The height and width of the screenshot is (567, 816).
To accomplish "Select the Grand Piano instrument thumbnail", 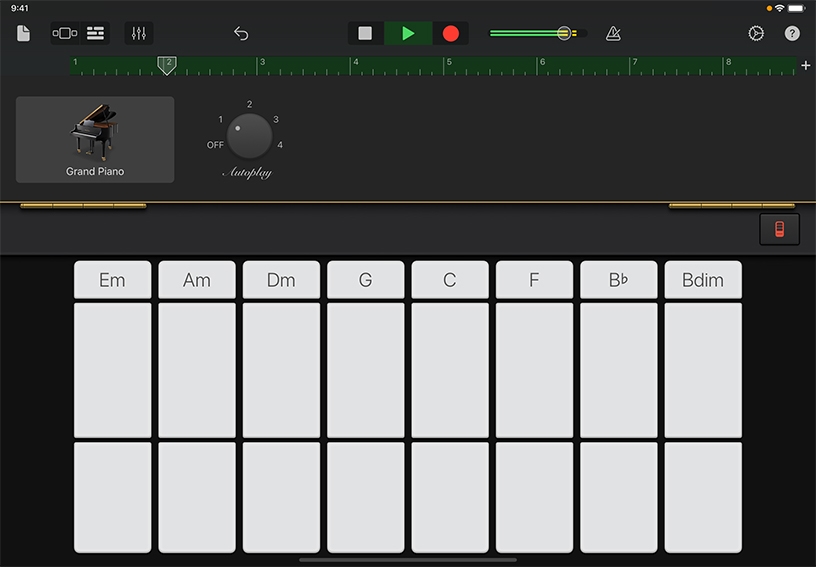I will point(95,139).
